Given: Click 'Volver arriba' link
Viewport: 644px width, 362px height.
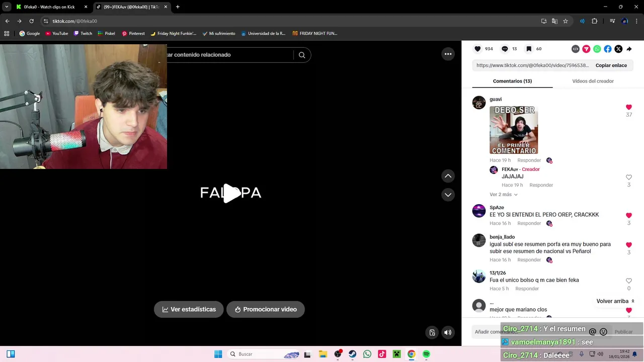Looking at the screenshot, I should pos(615,301).
